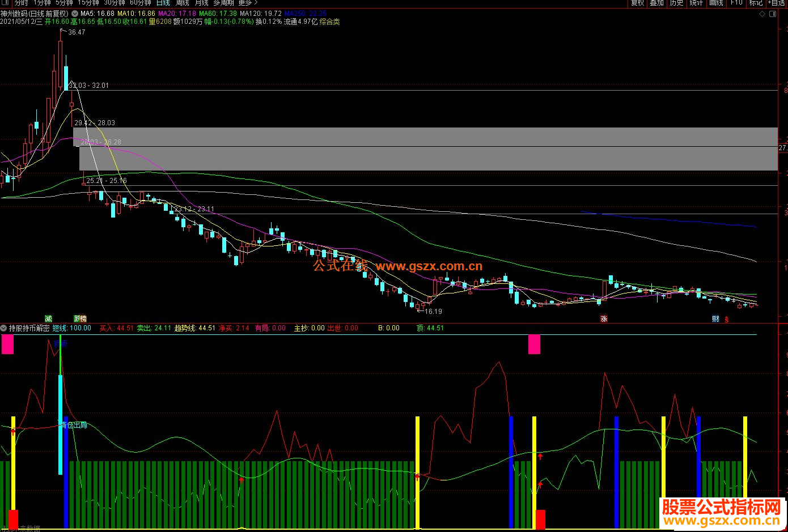Click the gap label 23.12 - 23.11
This screenshot has width=788, height=532.
194,209
